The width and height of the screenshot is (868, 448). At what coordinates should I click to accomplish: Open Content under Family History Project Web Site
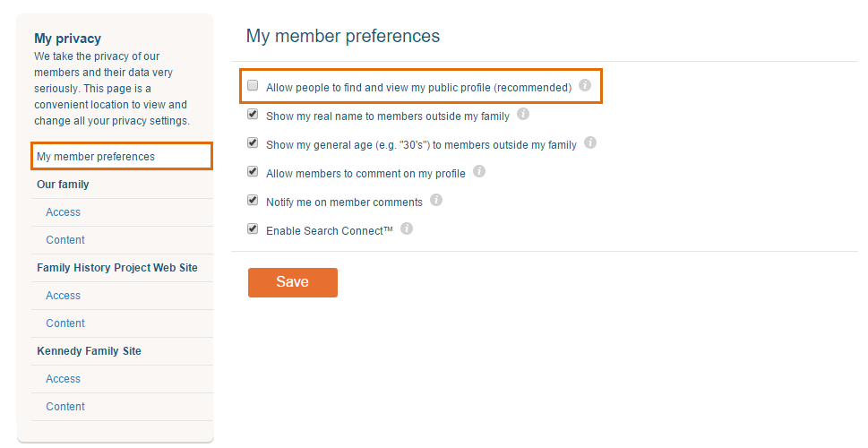[x=65, y=323]
